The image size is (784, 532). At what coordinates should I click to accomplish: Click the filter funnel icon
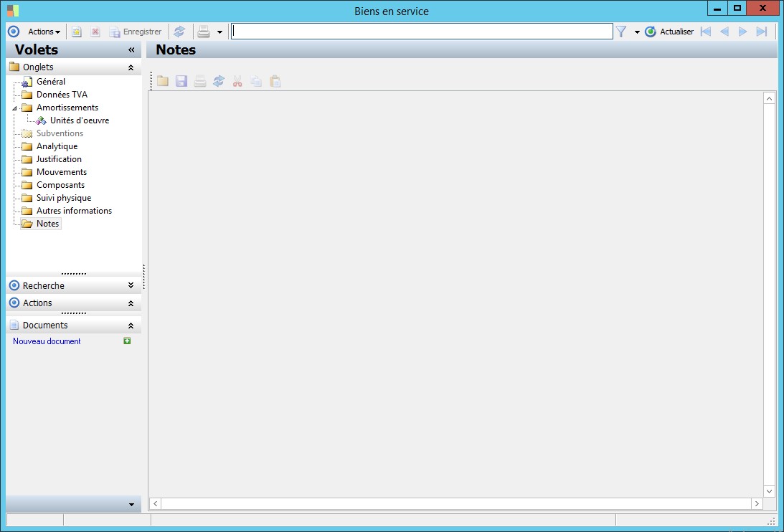coord(621,32)
